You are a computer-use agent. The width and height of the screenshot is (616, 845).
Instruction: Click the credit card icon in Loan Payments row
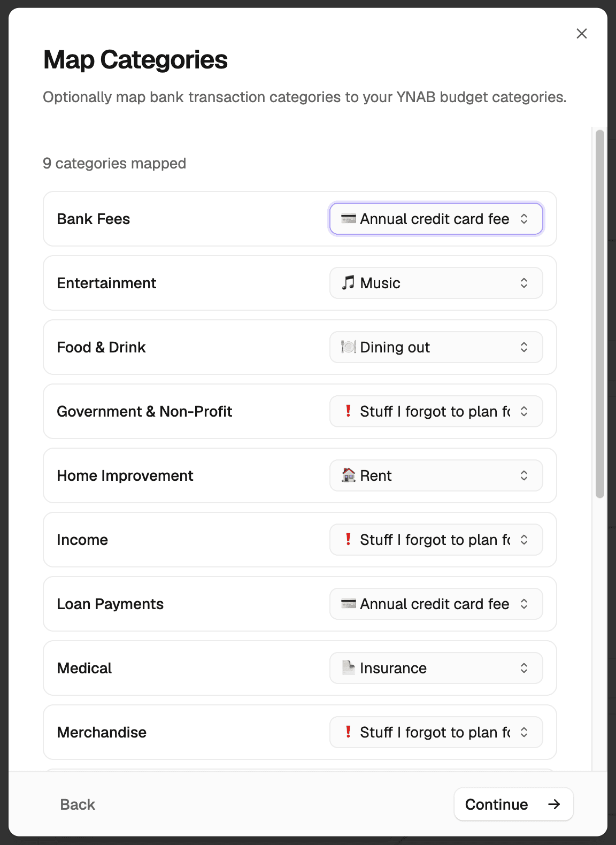tap(348, 604)
